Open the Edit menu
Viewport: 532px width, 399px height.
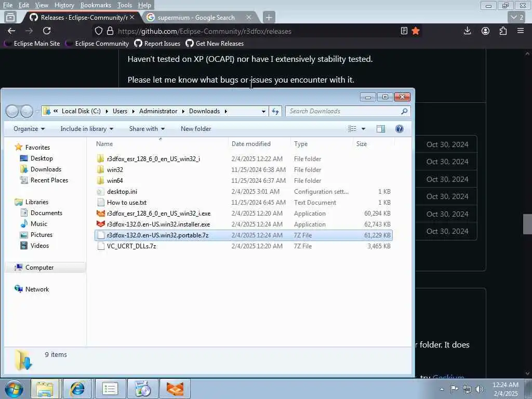click(x=23, y=5)
